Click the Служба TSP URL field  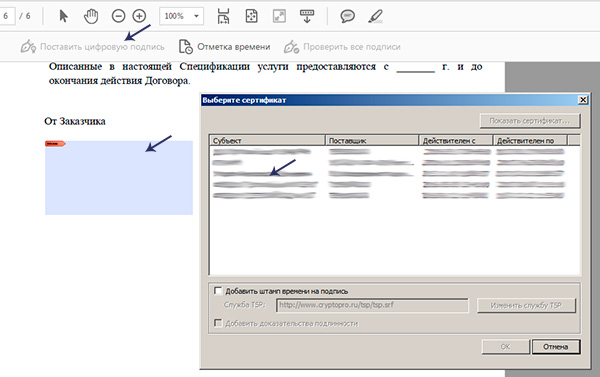click(372, 305)
